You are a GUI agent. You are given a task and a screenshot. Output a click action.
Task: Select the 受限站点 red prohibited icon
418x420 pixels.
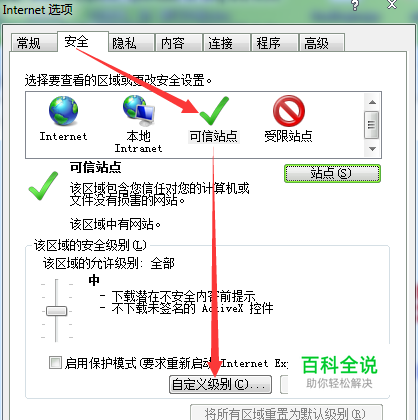tap(289, 111)
